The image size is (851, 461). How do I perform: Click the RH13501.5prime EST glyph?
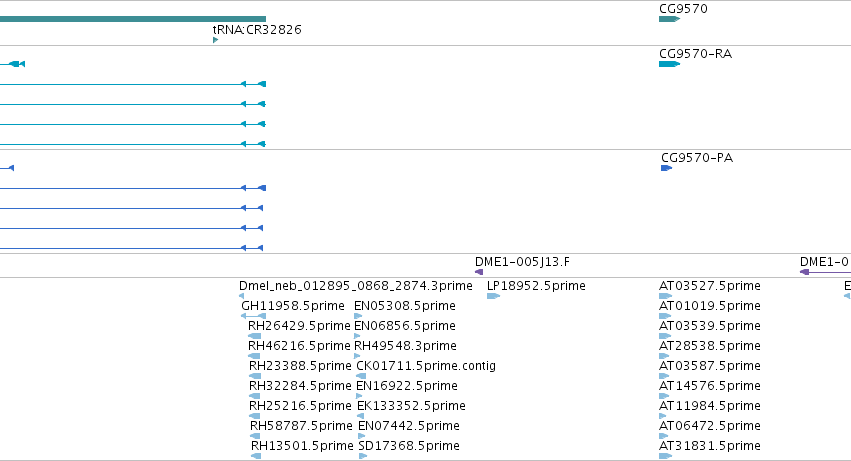tap(256, 456)
